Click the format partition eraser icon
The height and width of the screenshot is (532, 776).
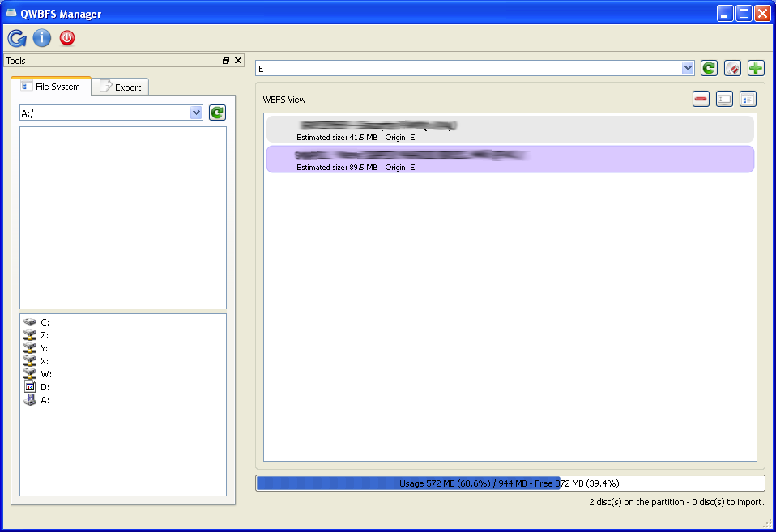[x=732, y=68]
